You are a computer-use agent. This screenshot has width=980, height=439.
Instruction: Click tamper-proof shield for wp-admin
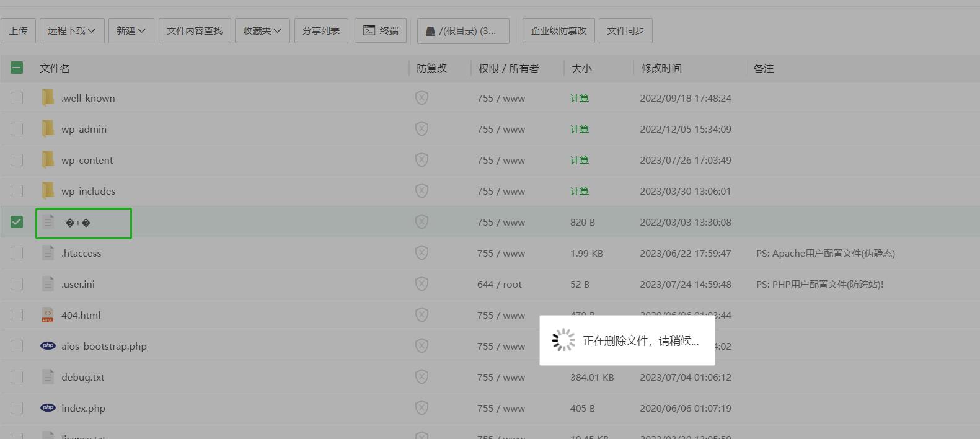click(422, 129)
